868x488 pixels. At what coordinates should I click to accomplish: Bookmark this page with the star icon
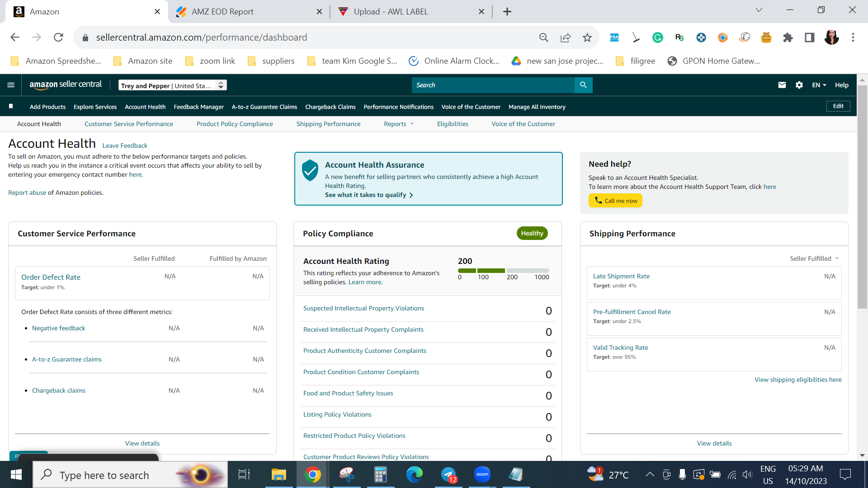click(587, 38)
